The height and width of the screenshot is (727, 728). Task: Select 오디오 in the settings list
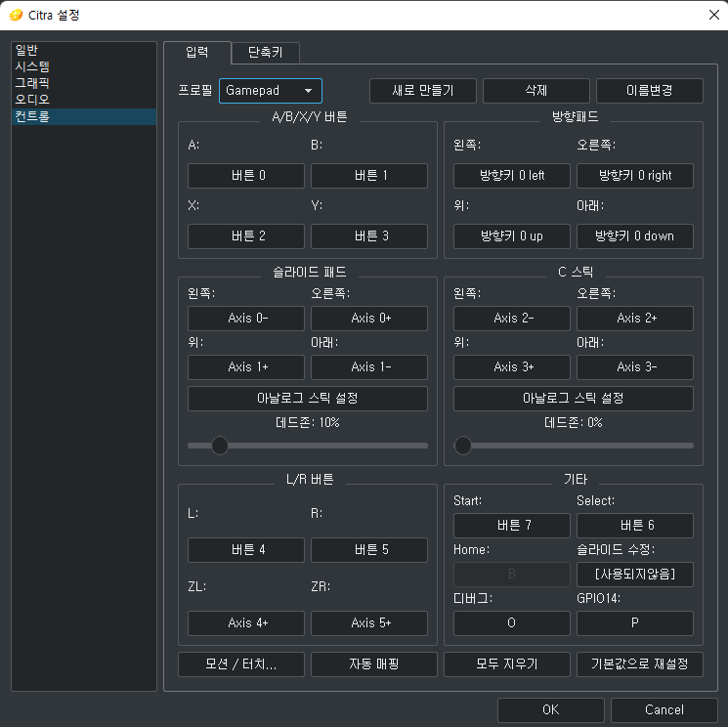[x=84, y=100]
